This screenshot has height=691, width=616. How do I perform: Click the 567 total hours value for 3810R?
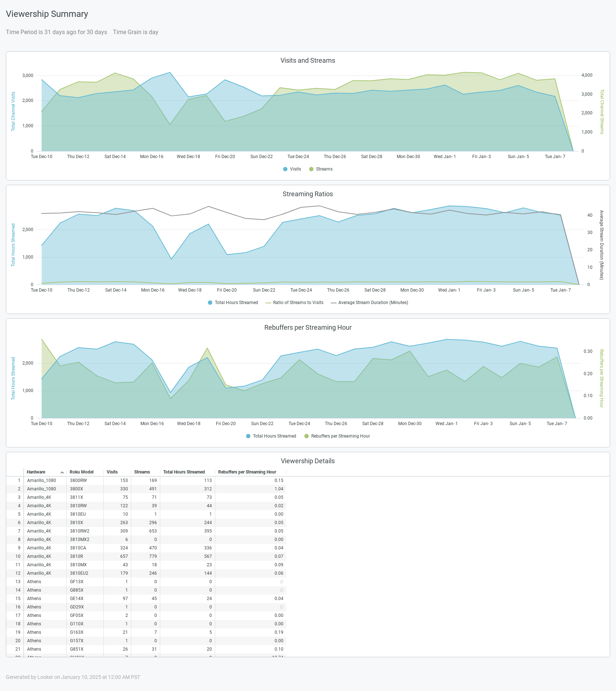[x=208, y=556]
